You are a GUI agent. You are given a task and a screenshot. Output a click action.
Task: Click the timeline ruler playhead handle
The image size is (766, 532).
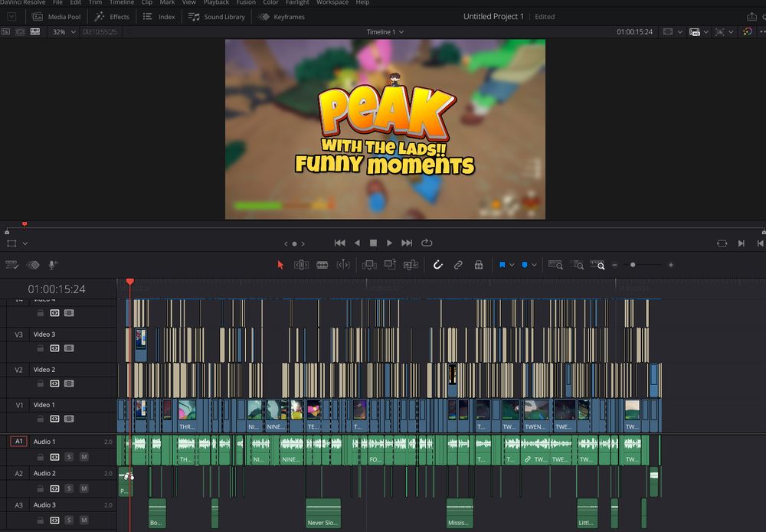130,282
